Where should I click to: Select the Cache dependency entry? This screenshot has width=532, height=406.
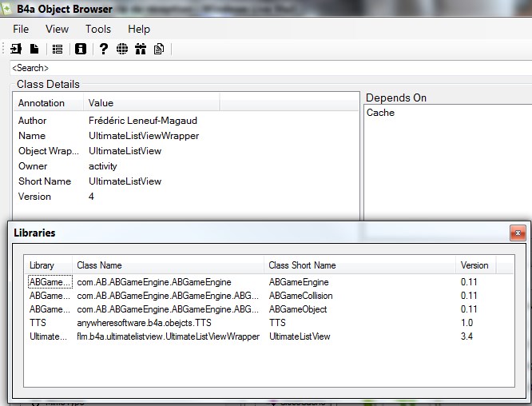(380, 113)
